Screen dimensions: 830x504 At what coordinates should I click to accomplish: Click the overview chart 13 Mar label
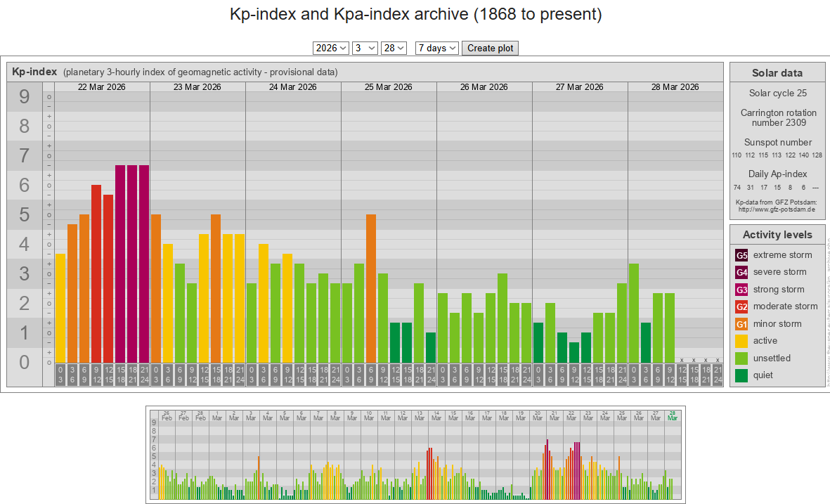(420, 415)
